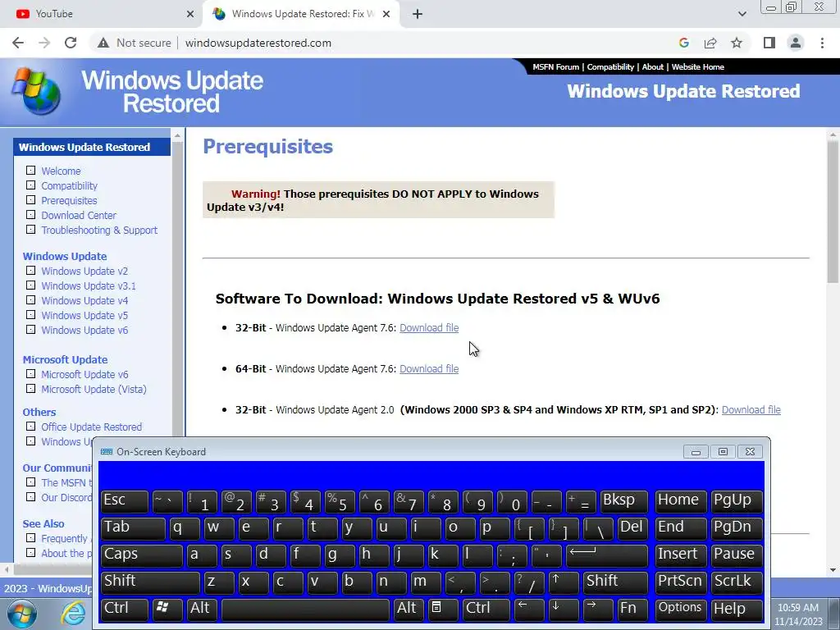840x630 pixels.
Task: Open Office Update Restored sidebar link
Action: (x=92, y=427)
